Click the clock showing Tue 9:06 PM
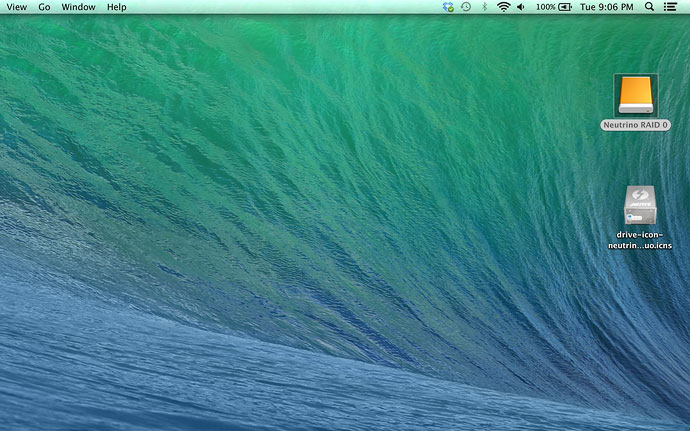This screenshot has height=431, width=690. 607,7
